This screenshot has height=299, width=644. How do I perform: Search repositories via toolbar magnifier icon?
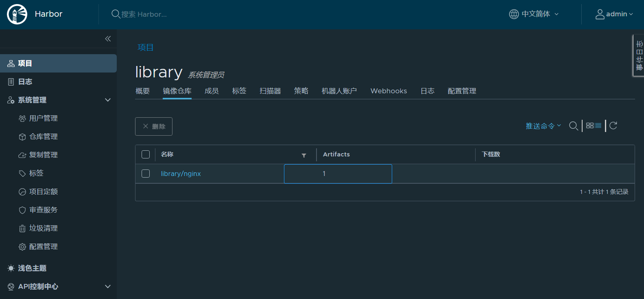(x=574, y=126)
